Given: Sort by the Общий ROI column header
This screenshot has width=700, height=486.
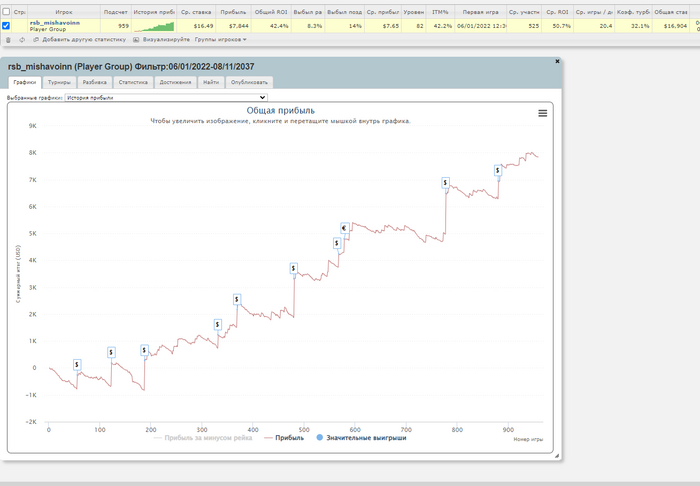Looking at the screenshot, I should coord(271,12).
